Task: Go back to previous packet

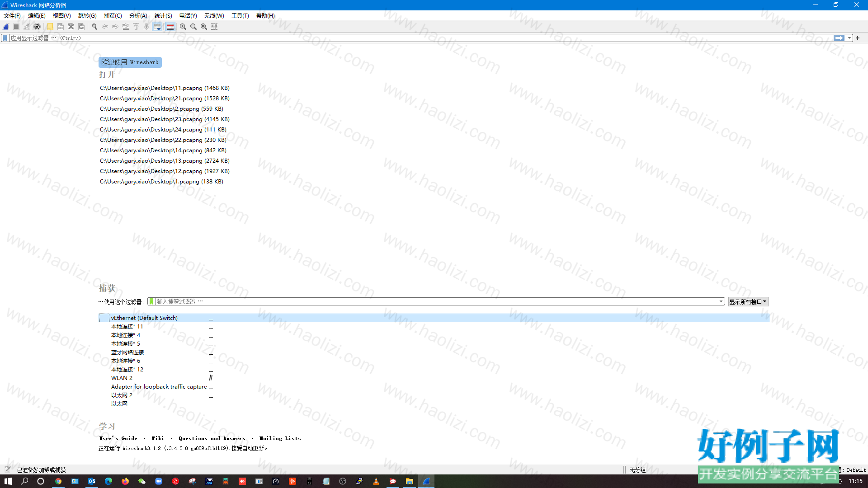Action: click(x=105, y=27)
